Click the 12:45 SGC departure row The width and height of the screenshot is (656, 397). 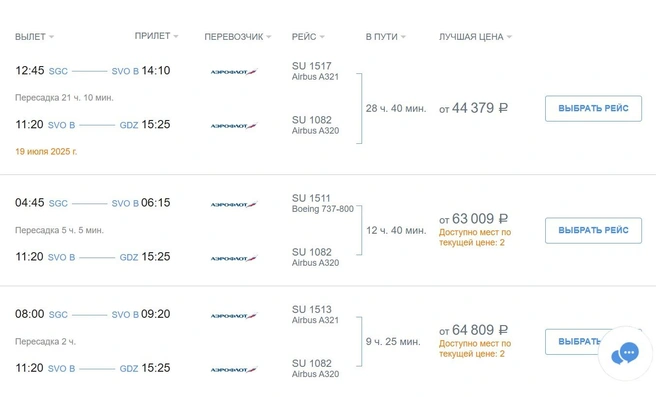pyautogui.click(x=92, y=71)
